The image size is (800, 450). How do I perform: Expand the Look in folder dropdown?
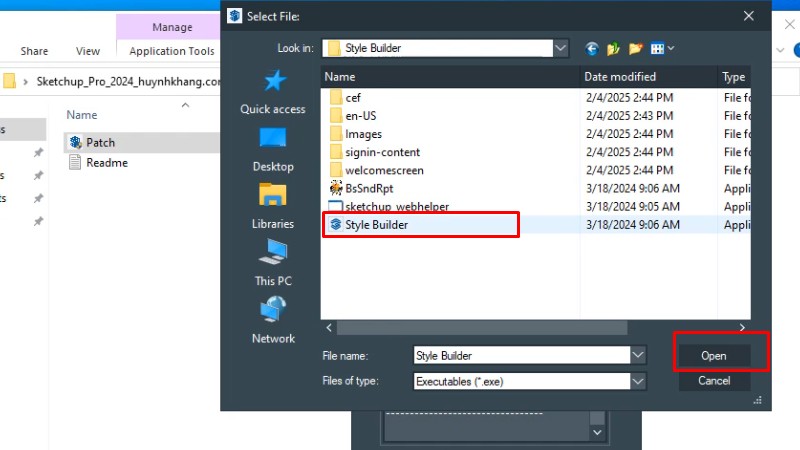pos(561,47)
